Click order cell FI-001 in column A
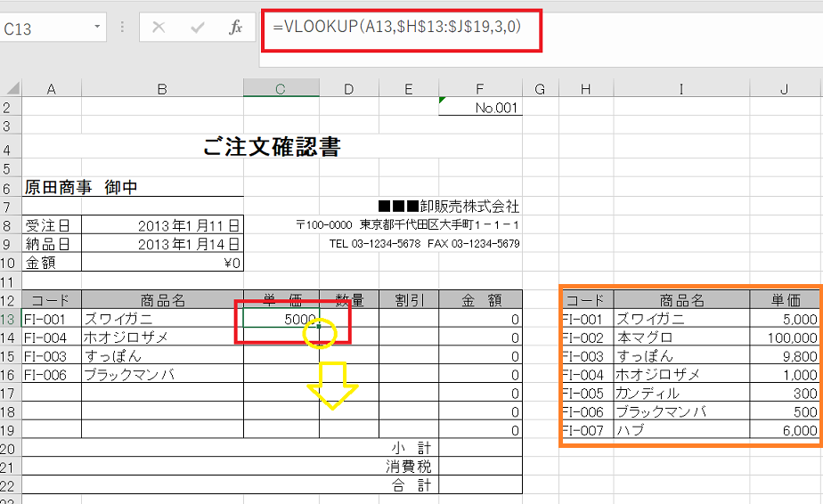This screenshot has height=504, width=823. tap(52, 319)
